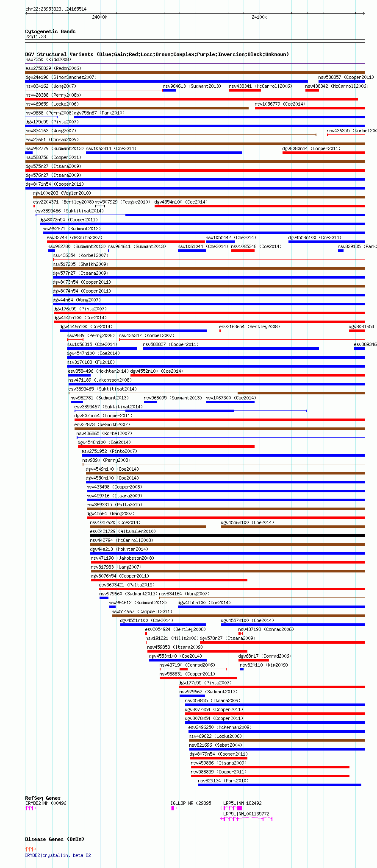
Task: Click the esv32748 (deSmith2007) red bar
Action: coord(126,242)
